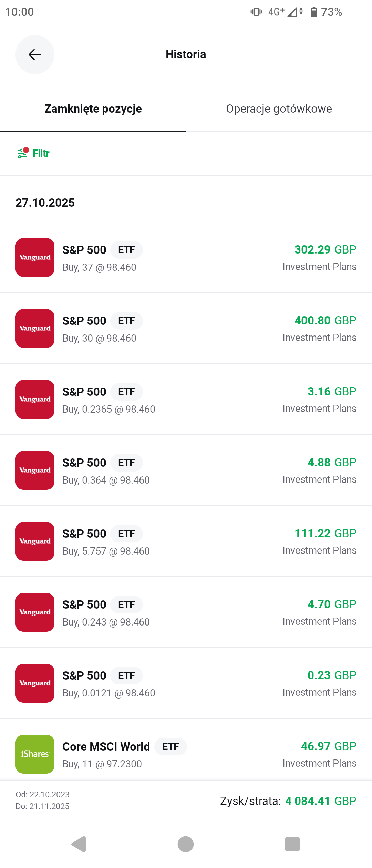Tap the 4.70 GBP profit amount

[x=332, y=604]
